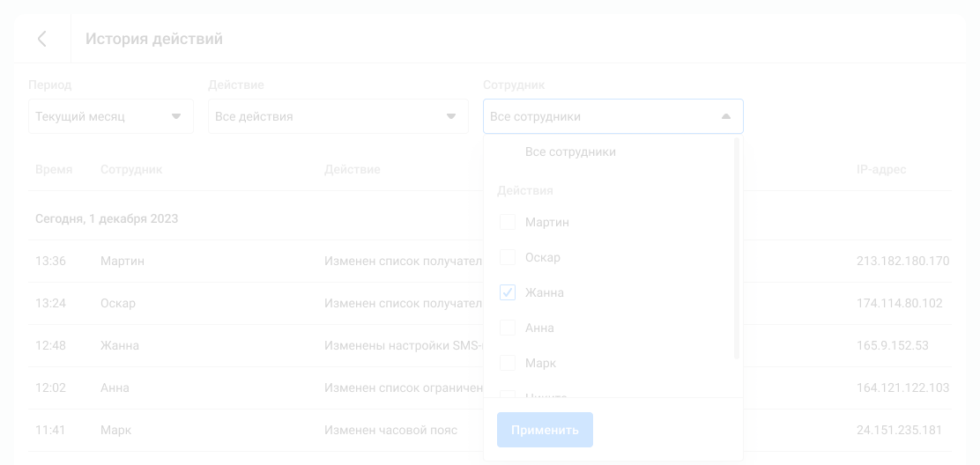Open the Период dropdown showing Текущий месяц
980x465 pixels.
[111, 116]
